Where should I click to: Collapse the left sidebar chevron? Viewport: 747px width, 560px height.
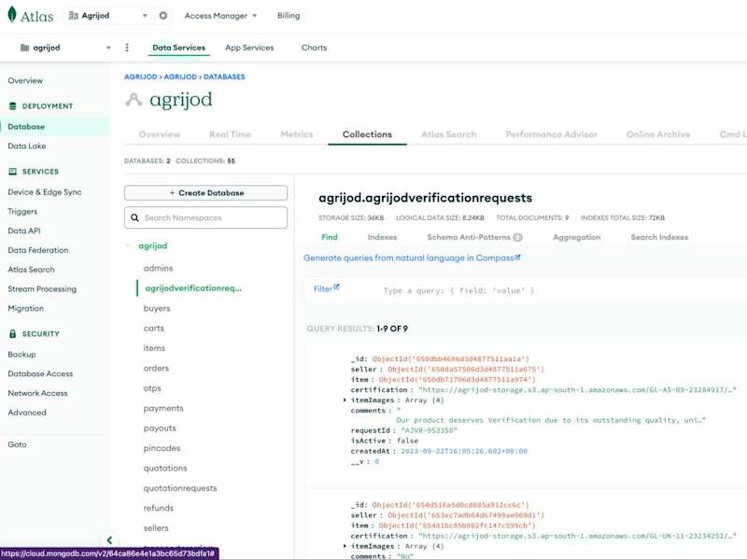(109, 540)
